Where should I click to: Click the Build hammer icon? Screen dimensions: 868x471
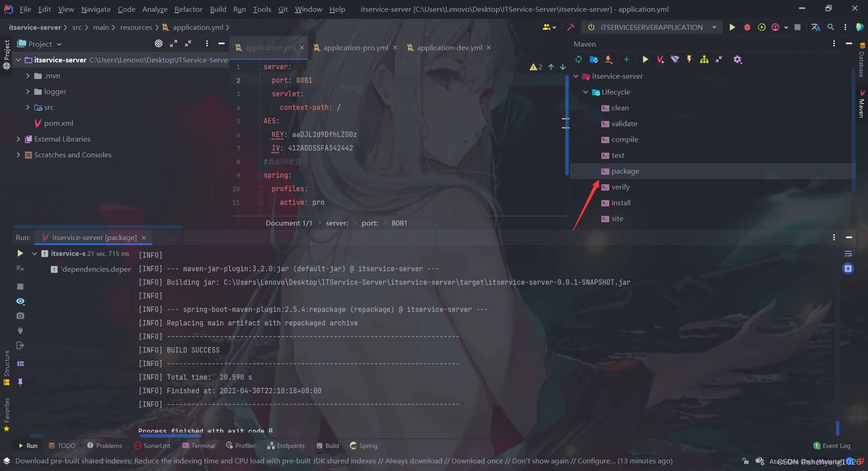571,27
